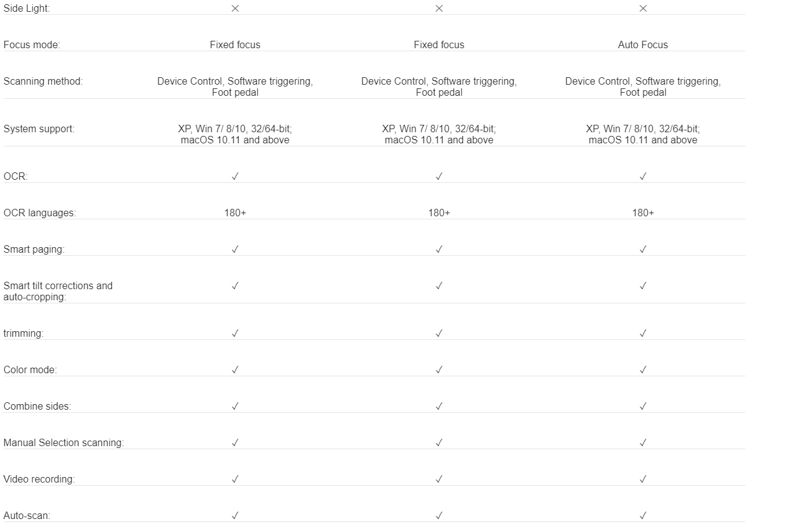Image resolution: width=806 pixels, height=532 pixels.
Task: Select the OCR checkmark in the first column
Action: 235,176
